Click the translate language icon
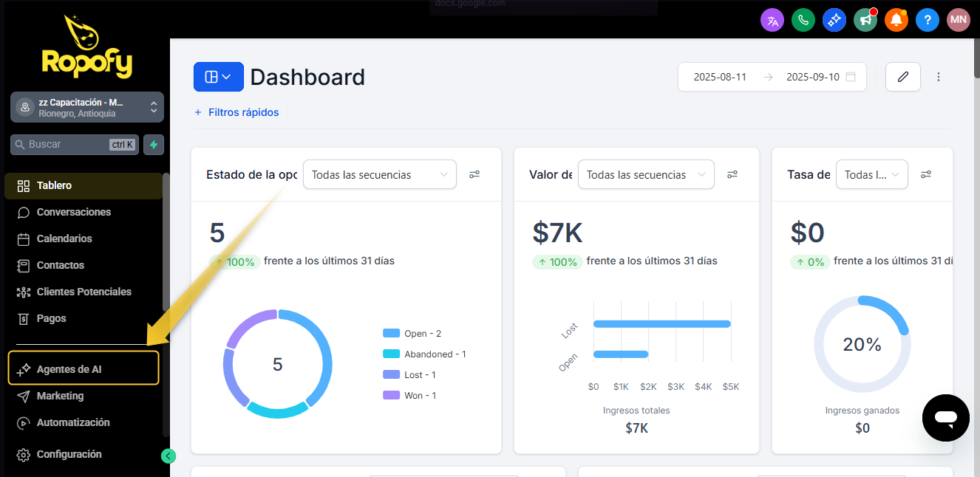The image size is (980, 477). (772, 20)
